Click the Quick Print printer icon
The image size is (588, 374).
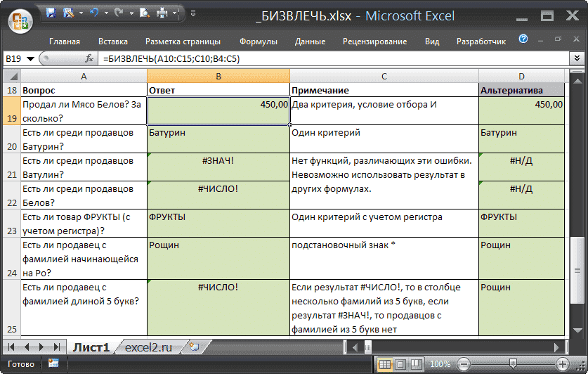click(x=162, y=12)
